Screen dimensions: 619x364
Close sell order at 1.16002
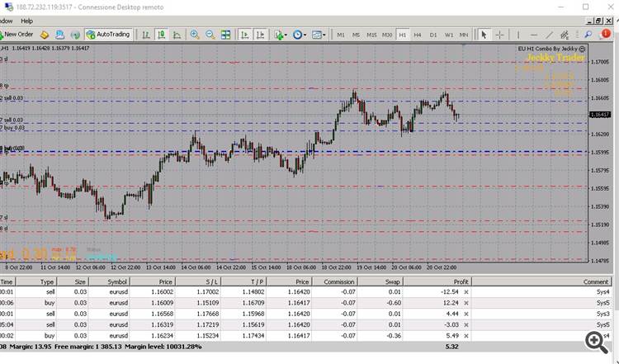click(x=466, y=292)
